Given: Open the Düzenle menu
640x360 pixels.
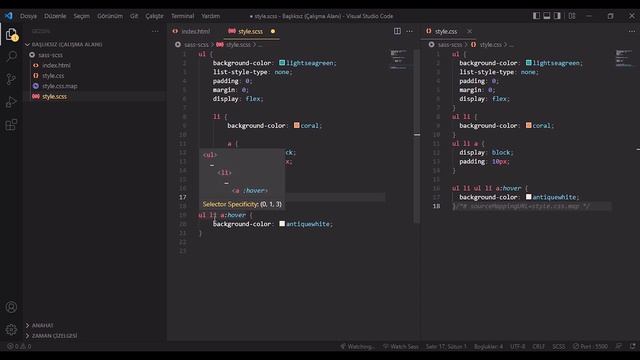Looking at the screenshot, I should (55, 16).
